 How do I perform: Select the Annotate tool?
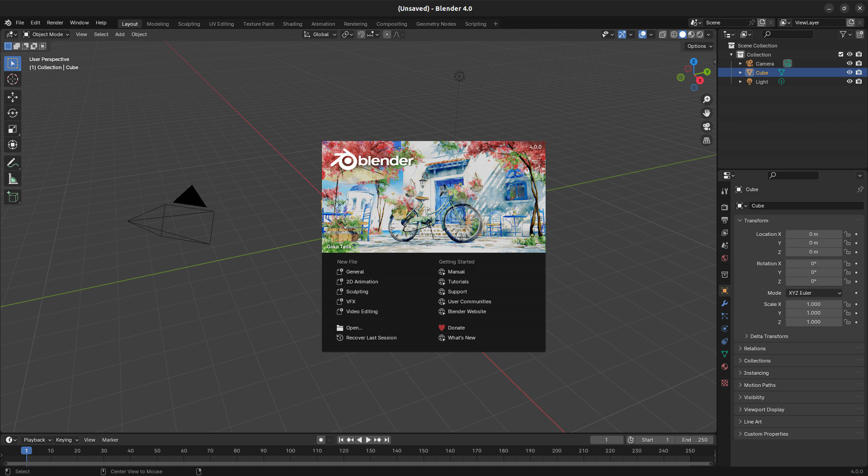12,162
